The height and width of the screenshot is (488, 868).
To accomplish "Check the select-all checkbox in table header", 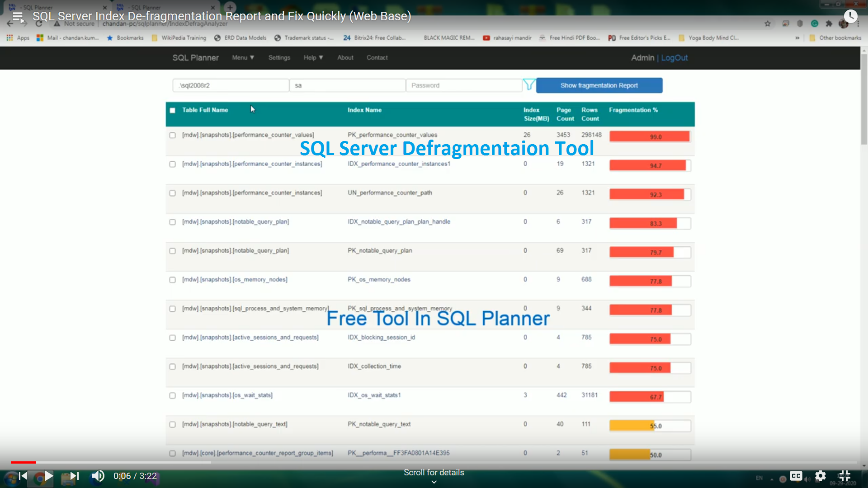I will click(x=172, y=110).
